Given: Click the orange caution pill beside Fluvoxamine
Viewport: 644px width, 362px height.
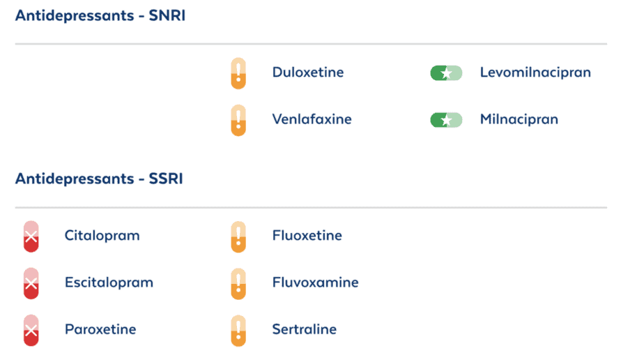Looking at the screenshot, I should [238, 283].
